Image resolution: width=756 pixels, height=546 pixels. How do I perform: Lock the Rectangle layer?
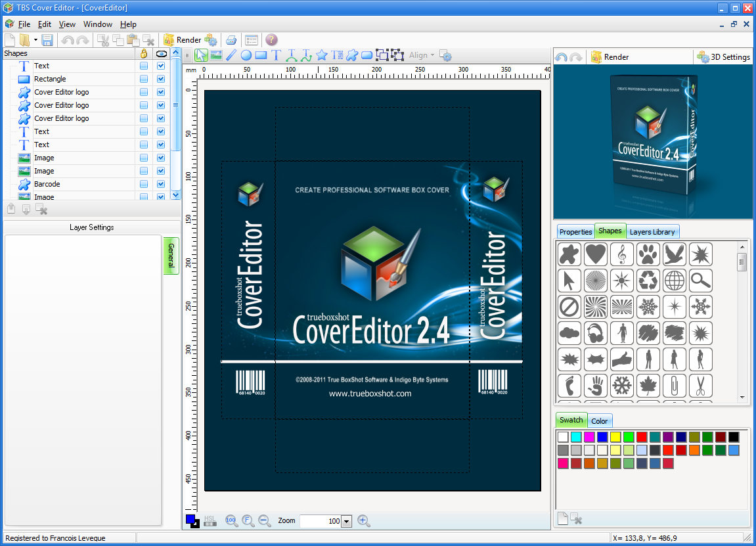tap(144, 79)
